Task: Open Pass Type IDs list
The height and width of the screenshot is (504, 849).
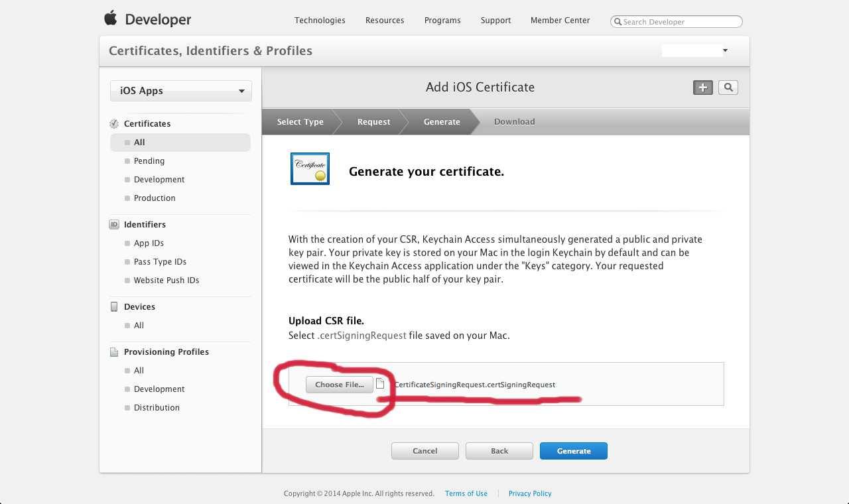Action: [x=160, y=262]
